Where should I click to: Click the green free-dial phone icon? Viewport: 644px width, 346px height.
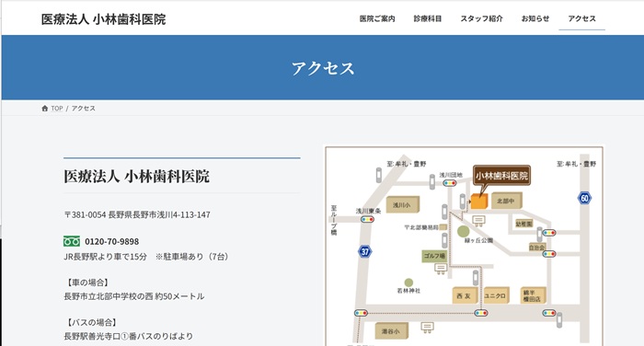point(72,241)
